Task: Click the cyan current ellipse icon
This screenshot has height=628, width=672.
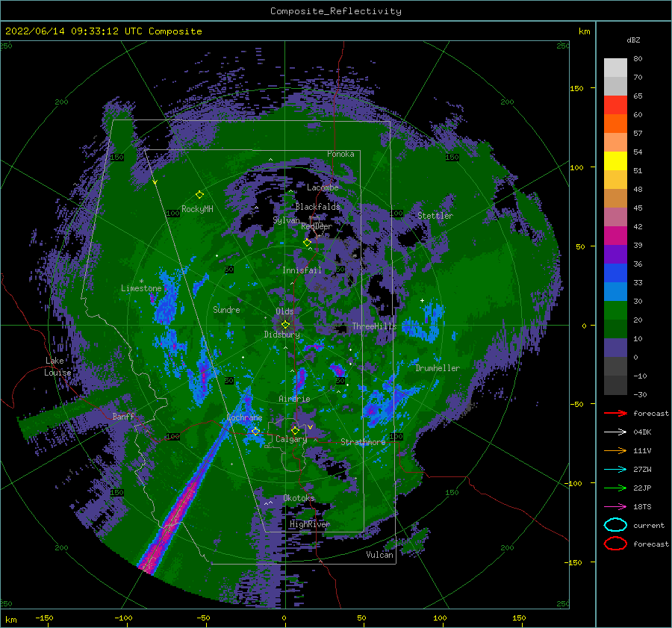Action: (x=615, y=525)
